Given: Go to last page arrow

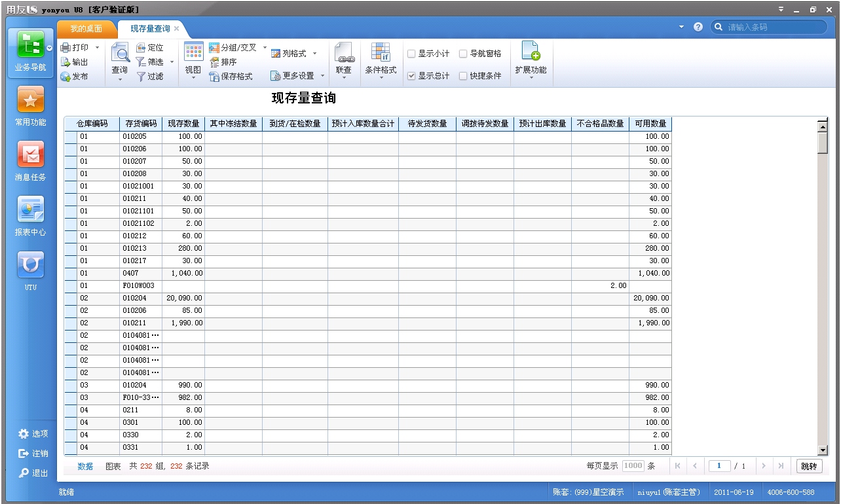Looking at the screenshot, I should (x=781, y=466).
